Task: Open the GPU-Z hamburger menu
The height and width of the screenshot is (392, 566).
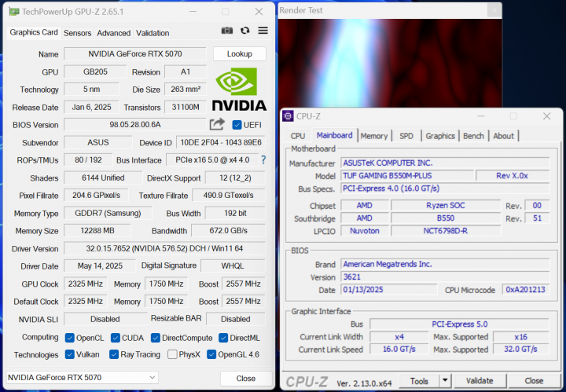Action: (263, 31)
